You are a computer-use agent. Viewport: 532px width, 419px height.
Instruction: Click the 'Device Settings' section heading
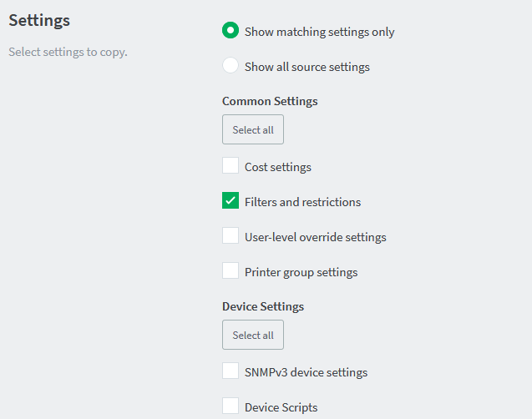(263, 306)
